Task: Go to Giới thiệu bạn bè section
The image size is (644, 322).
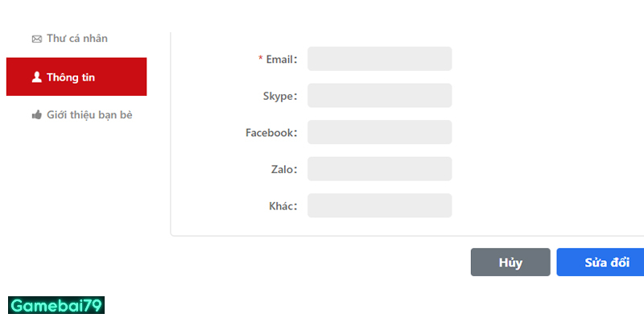Action: pyautogui.click(x=89, y=115)
